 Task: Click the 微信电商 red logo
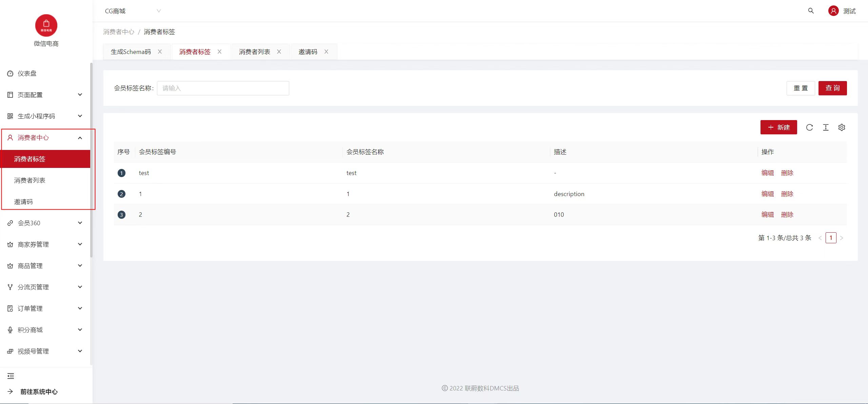point(46,25)
